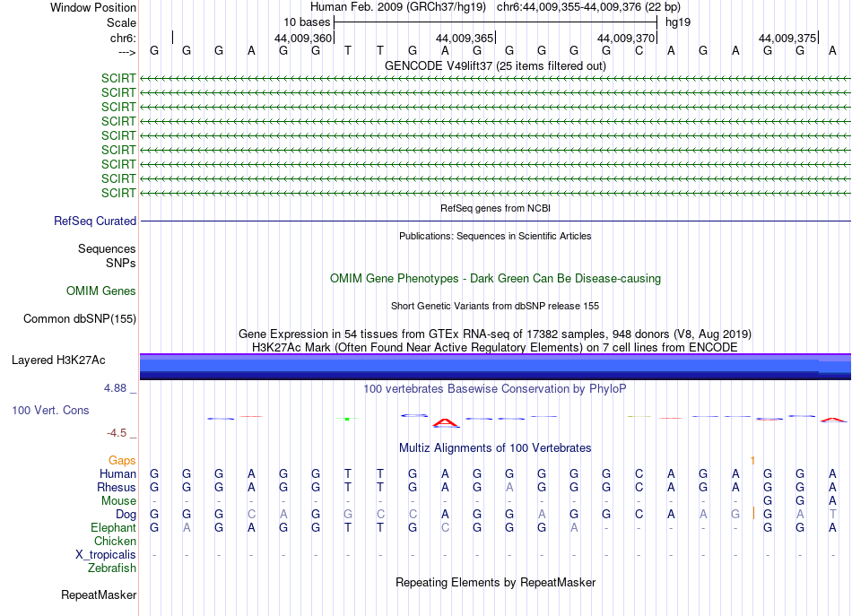This screenshot has width=852, height=616.
Task: Click the chr6: ruler label
Action: point(123,38)
